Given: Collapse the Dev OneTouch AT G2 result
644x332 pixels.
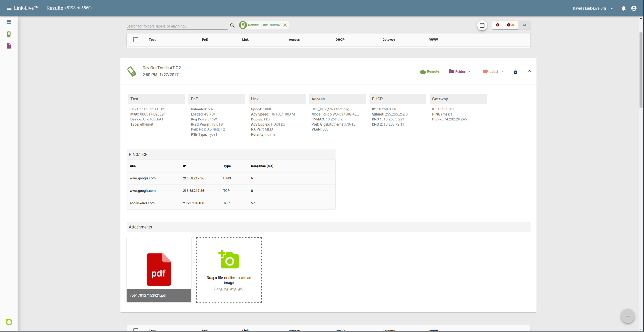Looking at the screenshot, I should 529,71.
